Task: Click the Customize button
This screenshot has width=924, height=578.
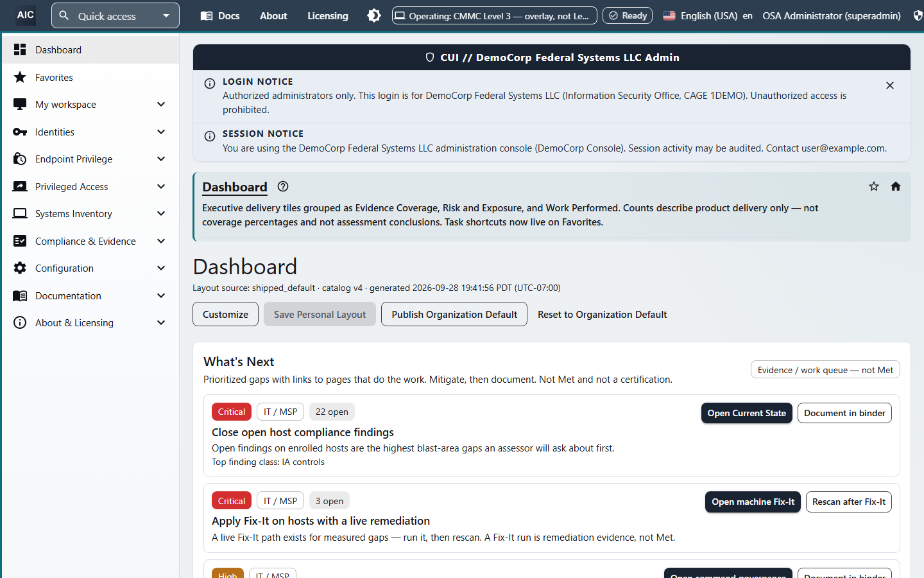Action: click(225, 314)
